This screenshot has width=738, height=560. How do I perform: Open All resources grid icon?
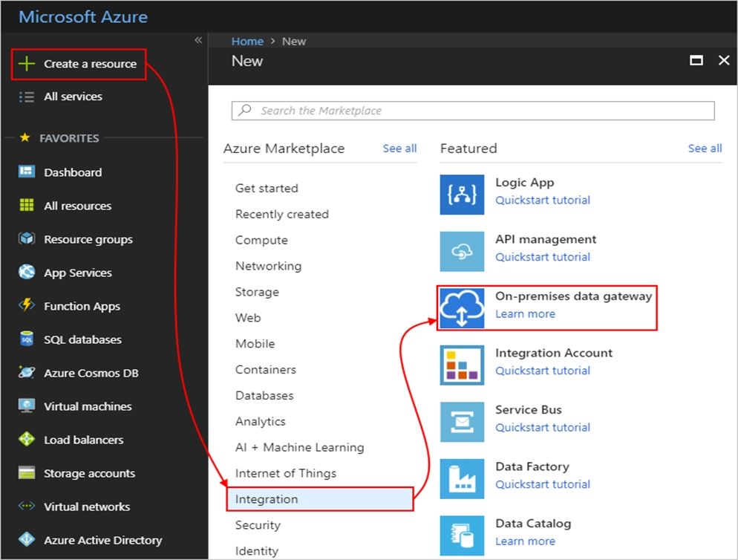(27, 205)
